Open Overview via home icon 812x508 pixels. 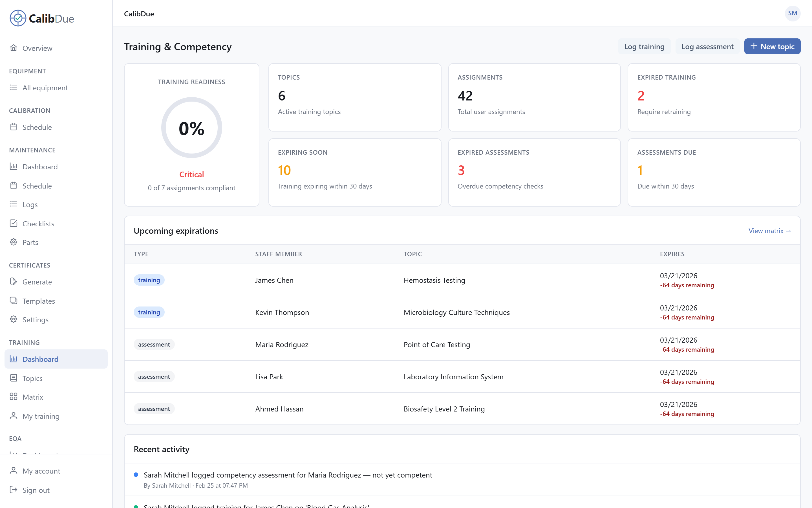(14, 48)
